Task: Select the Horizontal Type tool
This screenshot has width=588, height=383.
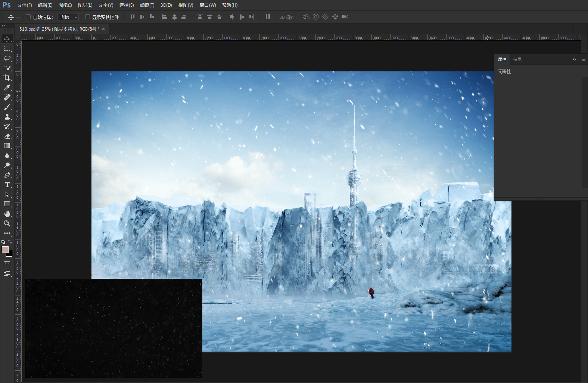Action: [7, 185]
